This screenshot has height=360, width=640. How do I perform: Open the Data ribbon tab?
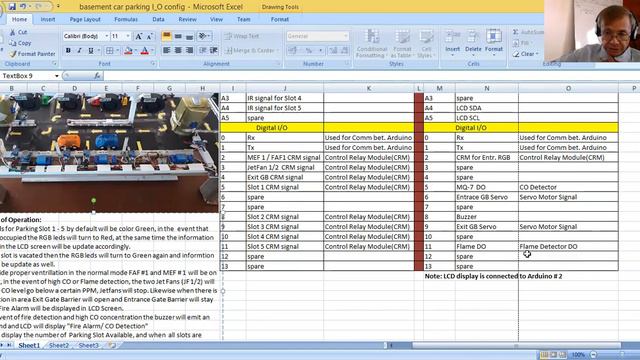point(158,19)
